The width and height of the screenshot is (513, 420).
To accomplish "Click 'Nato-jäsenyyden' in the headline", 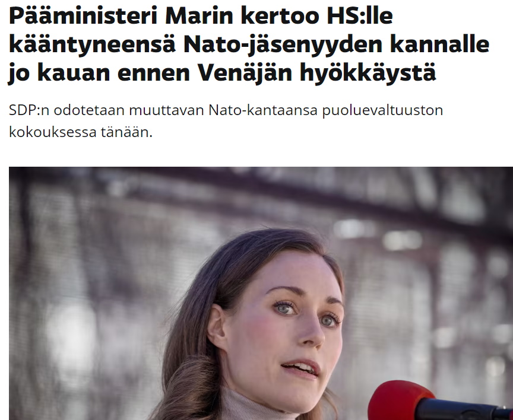I will click(283, 44).
